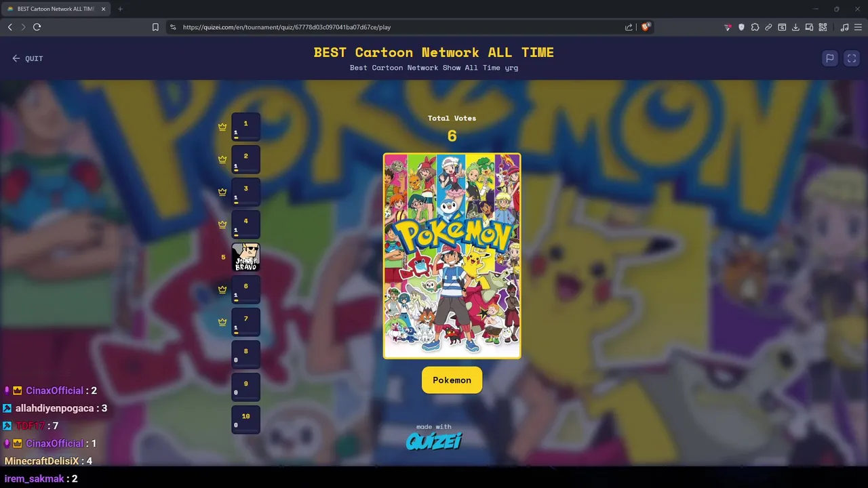Open Brave Shields lion icon
This screenshot has width=868, height=488.
pos(646,27)
